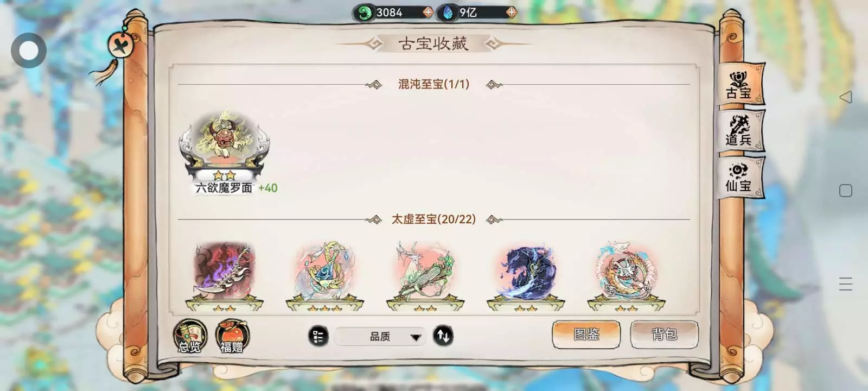Toggle sort order with the up-down arrows icon
This screenshot has height=391, width=868.
[443, 336]
